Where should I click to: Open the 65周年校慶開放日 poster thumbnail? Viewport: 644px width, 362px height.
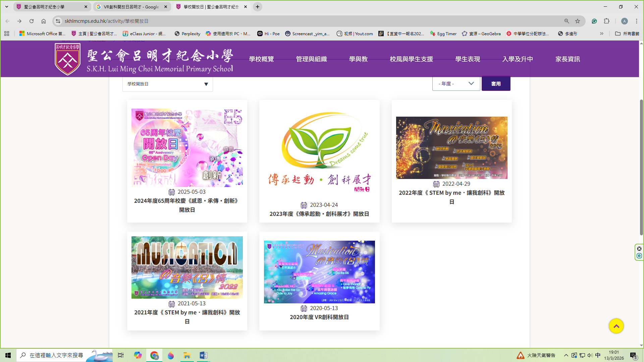coord(187,148)
